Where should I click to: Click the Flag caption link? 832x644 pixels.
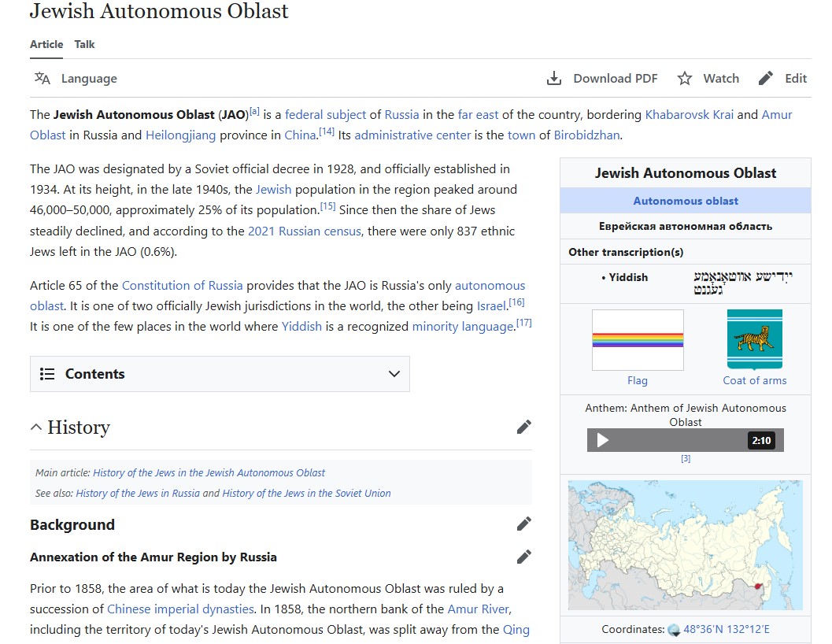click(x=638, y=381)
